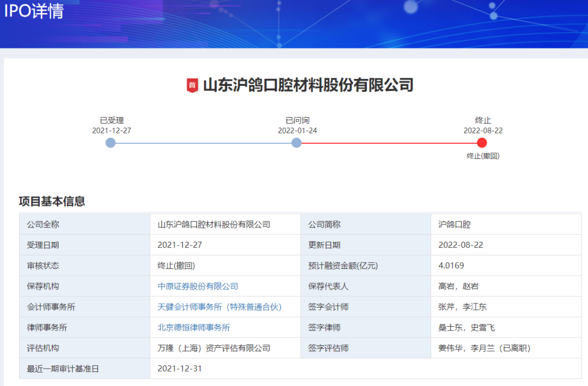This screenshot has height=386, width=588.
Task: Click the 终止(撤回) label below the red dot
Action: pyautogui.click(x=483, y=156)
